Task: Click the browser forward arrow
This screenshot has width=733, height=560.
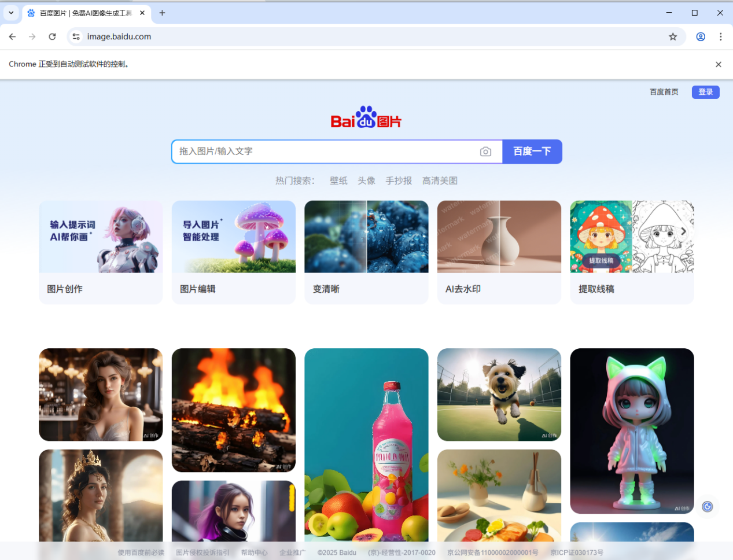Action: pos(32,36)
